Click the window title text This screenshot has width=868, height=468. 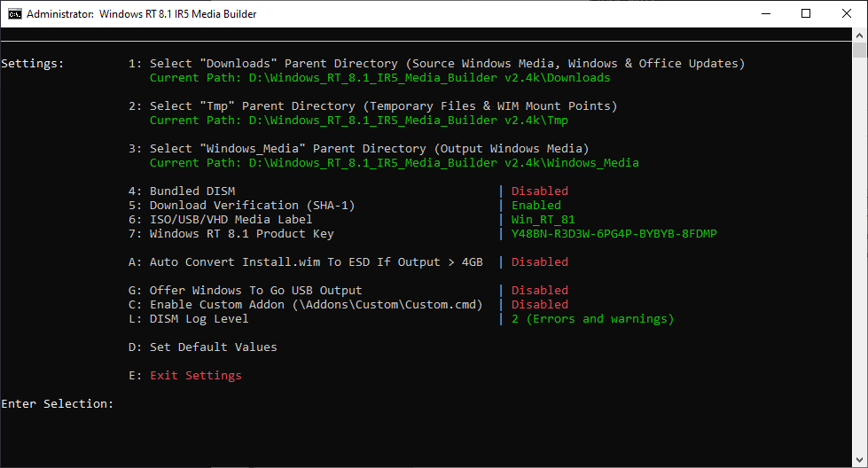point(141,14)
